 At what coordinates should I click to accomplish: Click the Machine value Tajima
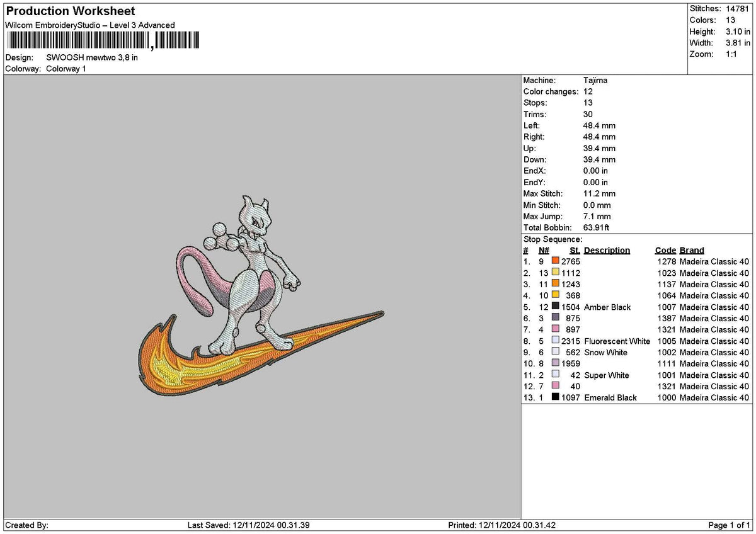(595, 81)
